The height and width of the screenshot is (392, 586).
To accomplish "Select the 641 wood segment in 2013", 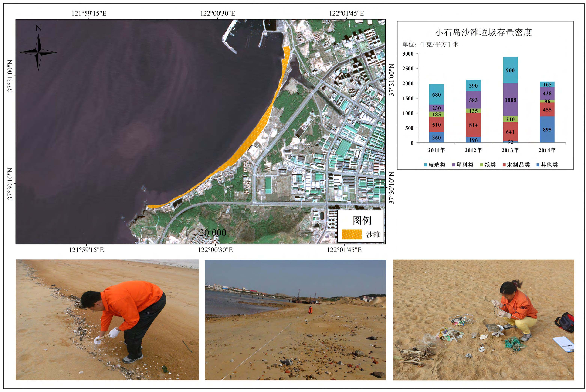I will 510,132.
